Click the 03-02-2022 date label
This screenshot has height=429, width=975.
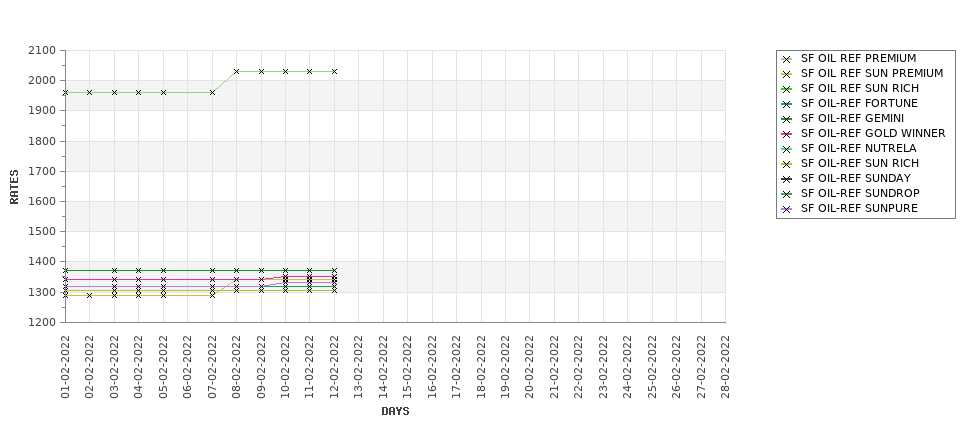(x=114, y=367)
